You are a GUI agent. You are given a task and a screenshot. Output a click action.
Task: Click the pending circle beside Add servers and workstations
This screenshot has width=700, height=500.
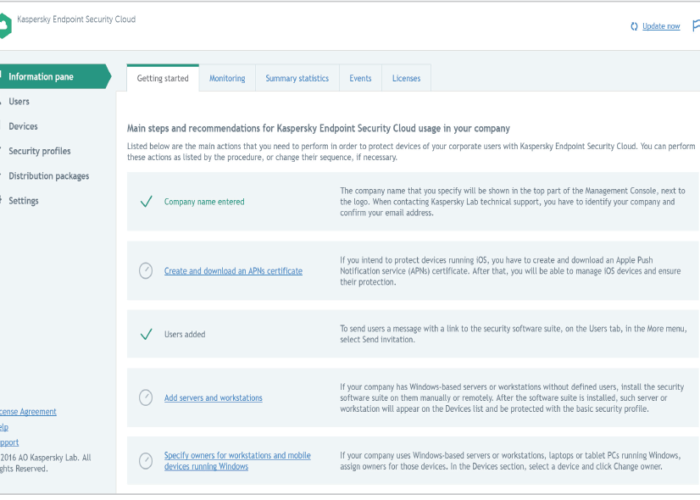point(146,397)
